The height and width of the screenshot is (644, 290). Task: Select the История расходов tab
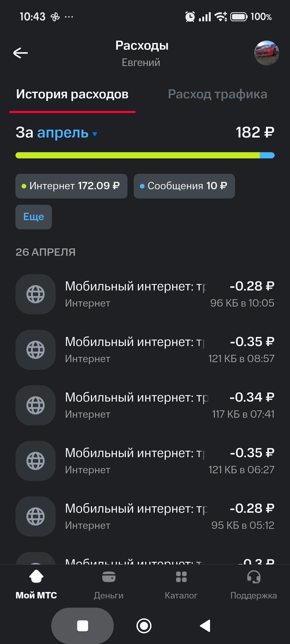pos(72,94)
